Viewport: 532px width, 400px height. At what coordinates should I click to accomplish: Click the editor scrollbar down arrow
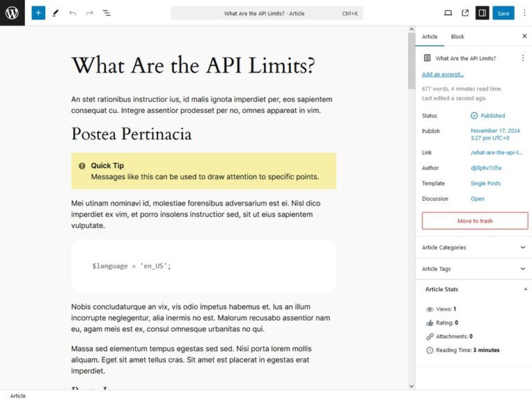411,386
